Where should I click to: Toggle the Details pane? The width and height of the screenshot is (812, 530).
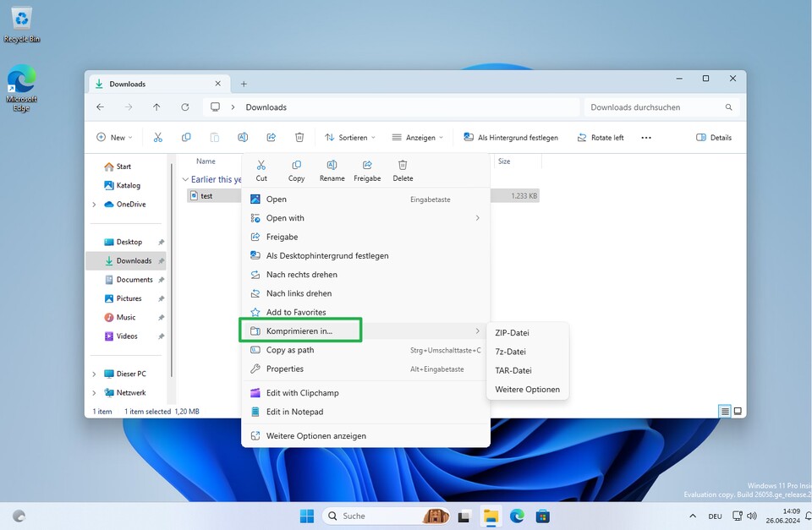click(x=713, y=137)
